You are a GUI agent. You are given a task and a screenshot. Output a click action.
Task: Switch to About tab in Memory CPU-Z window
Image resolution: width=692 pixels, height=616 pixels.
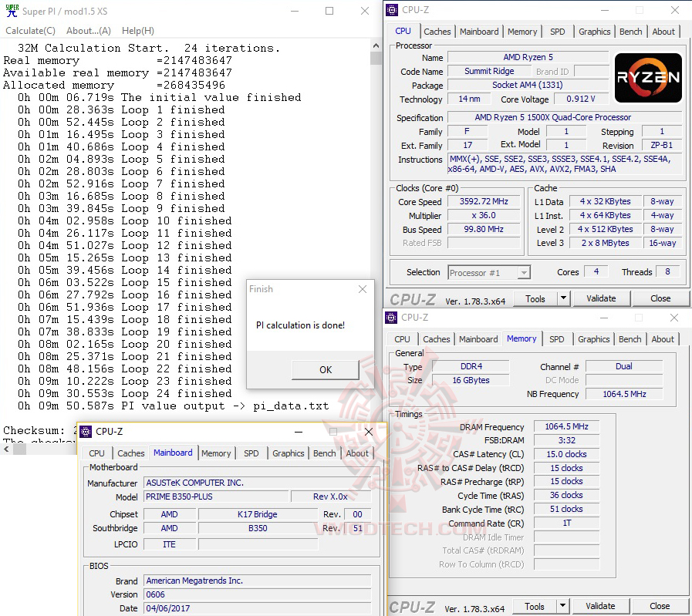[663, 339]
